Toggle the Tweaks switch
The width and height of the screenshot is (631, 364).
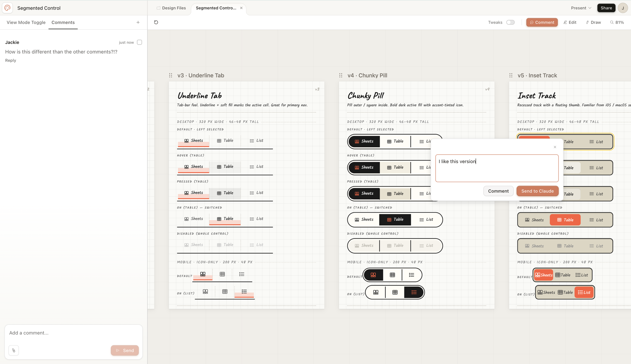510,22
